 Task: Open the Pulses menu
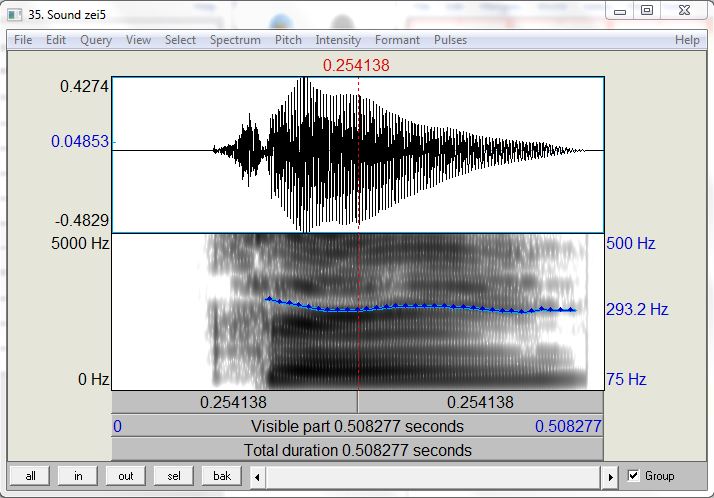click(450, 40)
